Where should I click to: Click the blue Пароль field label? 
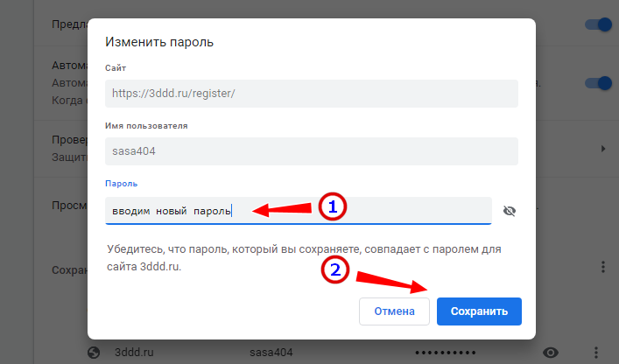(x=121, y=184)
